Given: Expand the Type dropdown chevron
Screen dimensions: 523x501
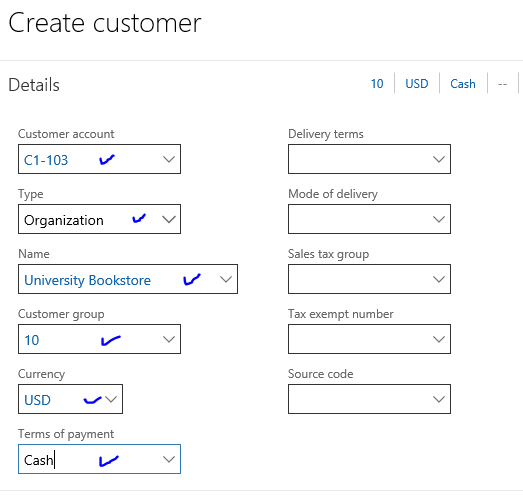Looking at the screenshot, I should (x=169, y=219).
